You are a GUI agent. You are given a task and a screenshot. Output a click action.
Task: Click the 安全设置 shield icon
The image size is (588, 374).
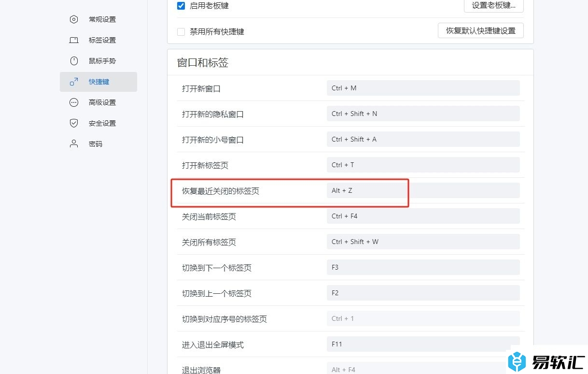pos(74,123)
